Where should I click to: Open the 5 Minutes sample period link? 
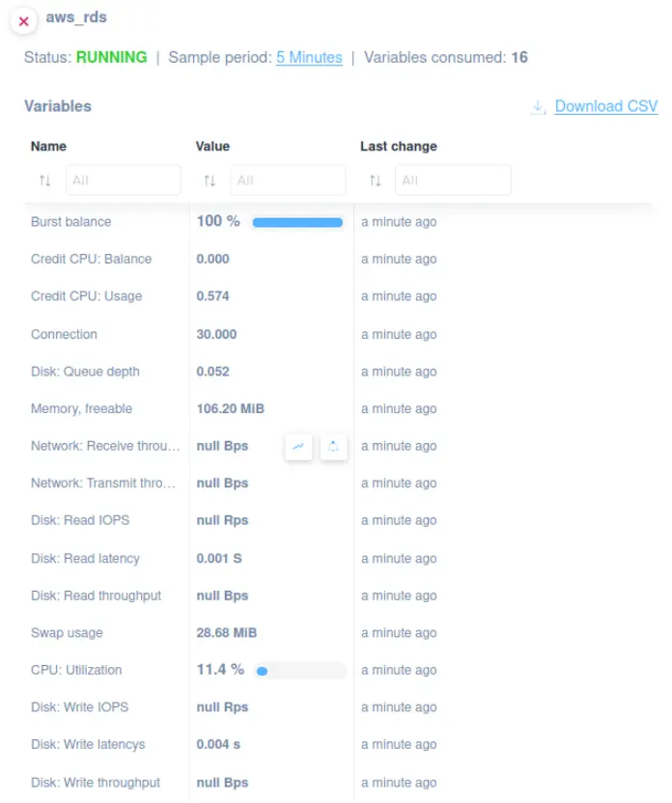coord(309,57)
